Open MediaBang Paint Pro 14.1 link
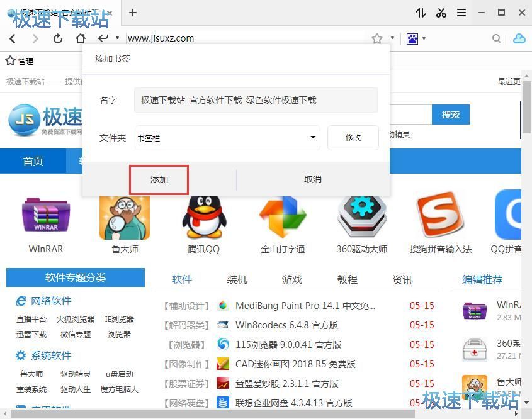The width and height of the screenshot is (532, 419). (x=305, y=306)
